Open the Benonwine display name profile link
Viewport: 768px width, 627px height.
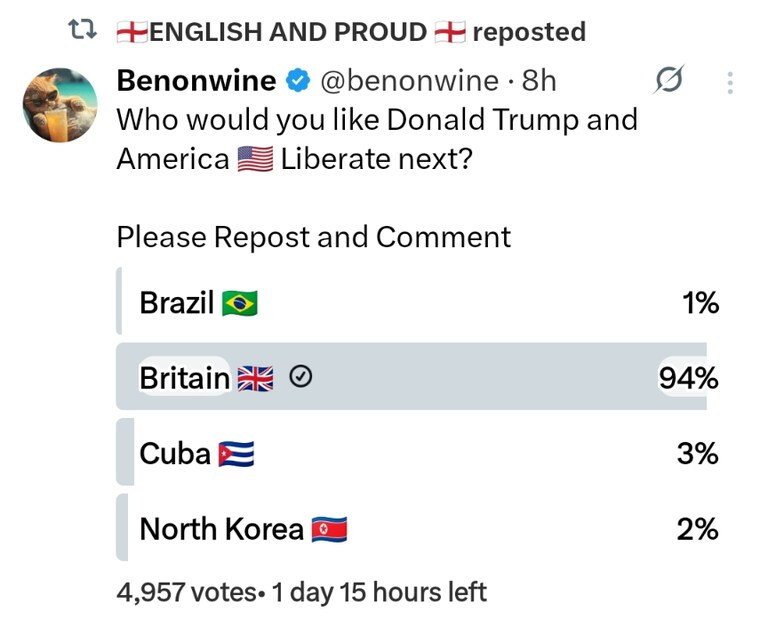tap(196, 81)
